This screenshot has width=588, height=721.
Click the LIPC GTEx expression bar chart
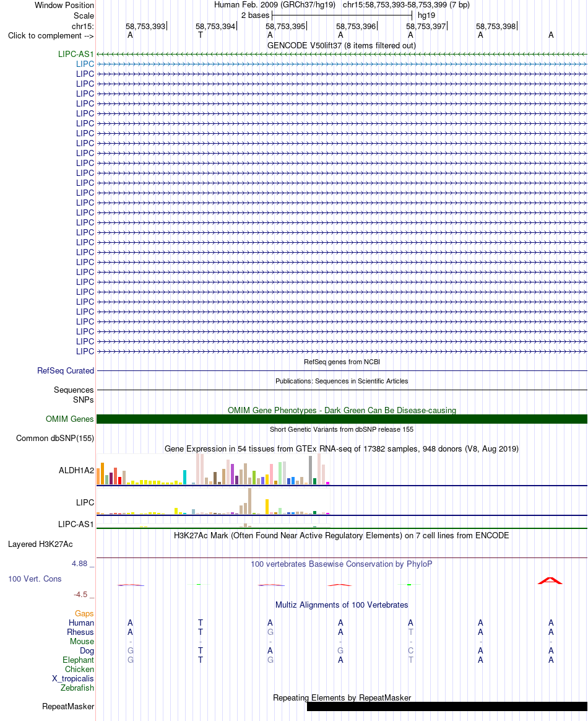coord(213,501)
